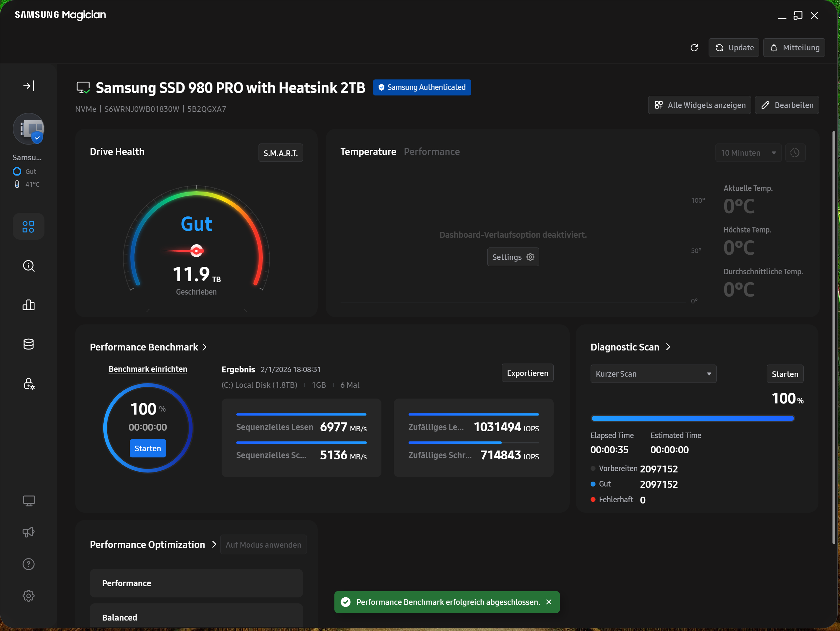Switch to the Performance graph tab
This screenshot has width=840, height=631.
click(431, 152)
